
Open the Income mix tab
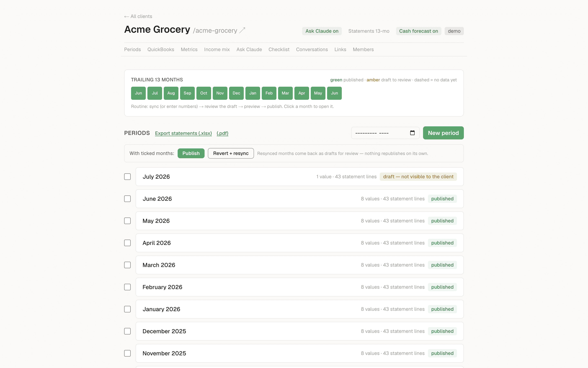pyautogui.click(x=217, y=49)
